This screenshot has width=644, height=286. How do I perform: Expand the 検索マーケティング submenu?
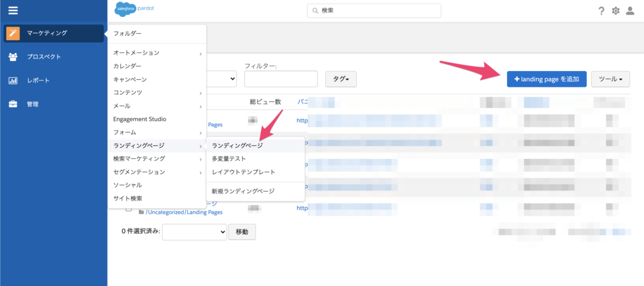[157, 158]
